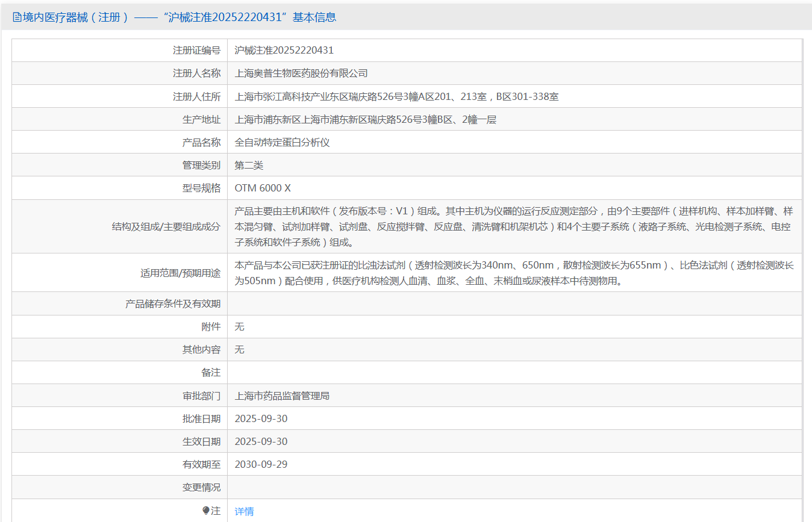The height and width of the screenshot is (522, 812).
Task: Click the 2025-09-30 value in the 生效日期 row
Action: pyautogui.click(x=261, y=442)
